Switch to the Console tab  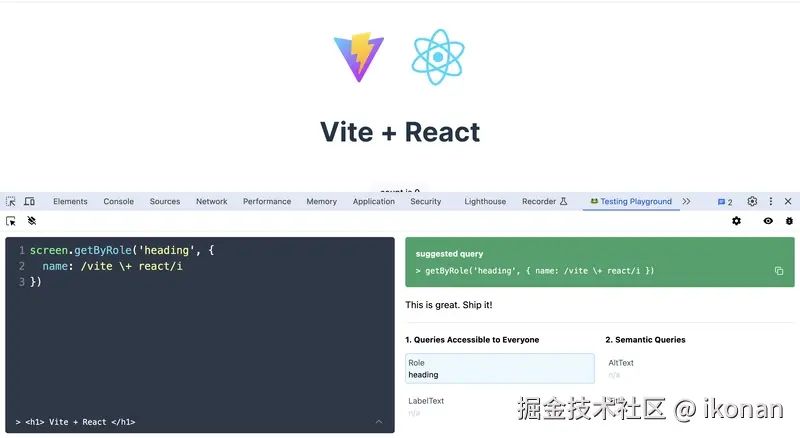pos(118,202)
